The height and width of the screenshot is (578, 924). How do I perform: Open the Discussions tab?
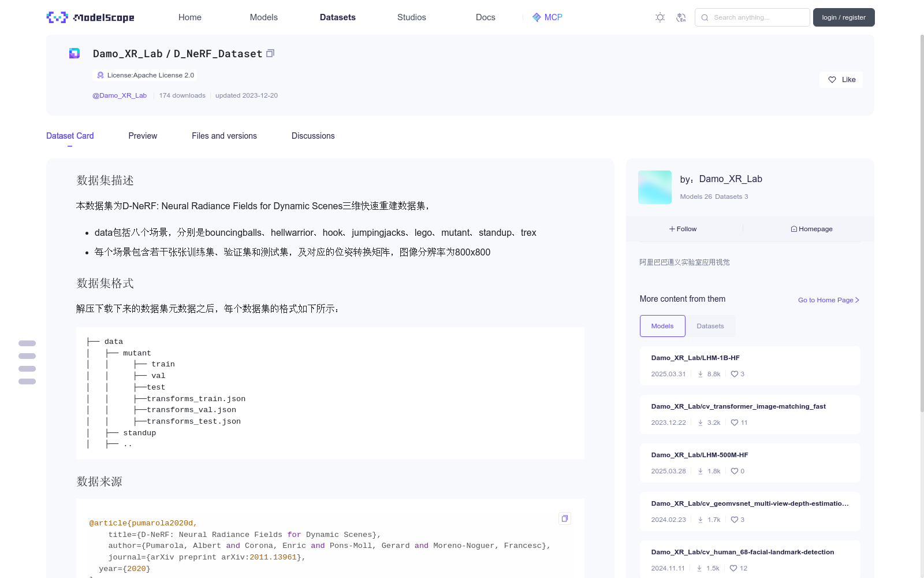(313, 136)
